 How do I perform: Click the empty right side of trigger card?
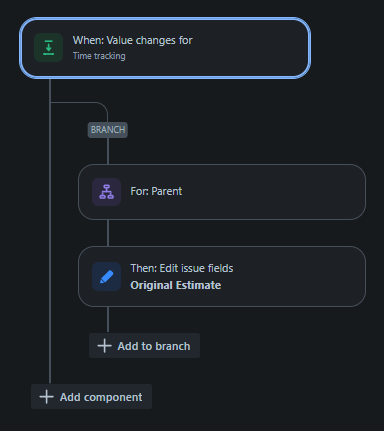(x=253, y=48)
